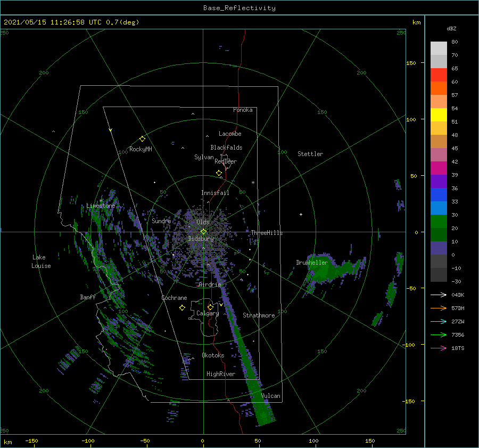
Task: Click the white 04DK arrow in legend
Action: [x=439, y=295]
